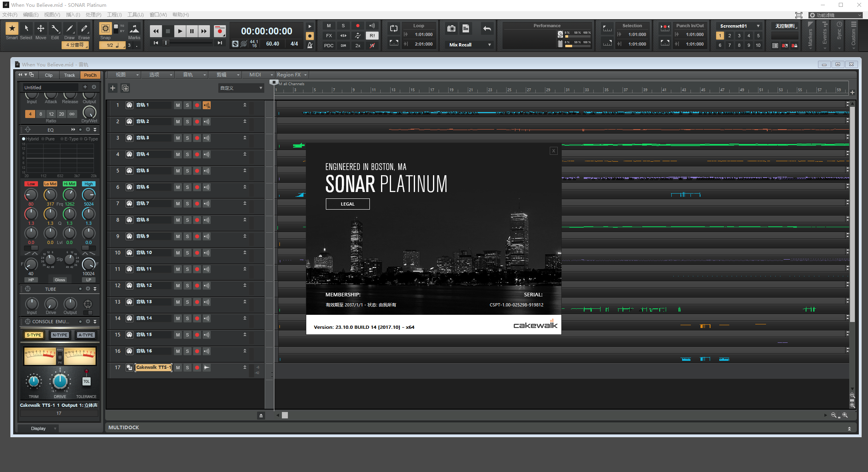This screenshot has width=868, height=472.
Task: Open the Mix Recall dropdown
Action: tap(470, 45)
